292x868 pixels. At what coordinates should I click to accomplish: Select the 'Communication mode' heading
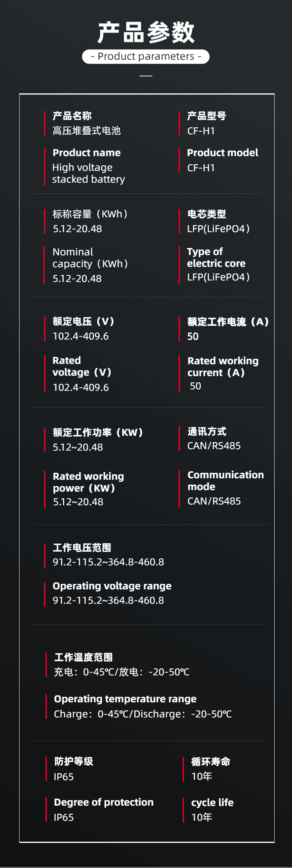tap(225, 481)
